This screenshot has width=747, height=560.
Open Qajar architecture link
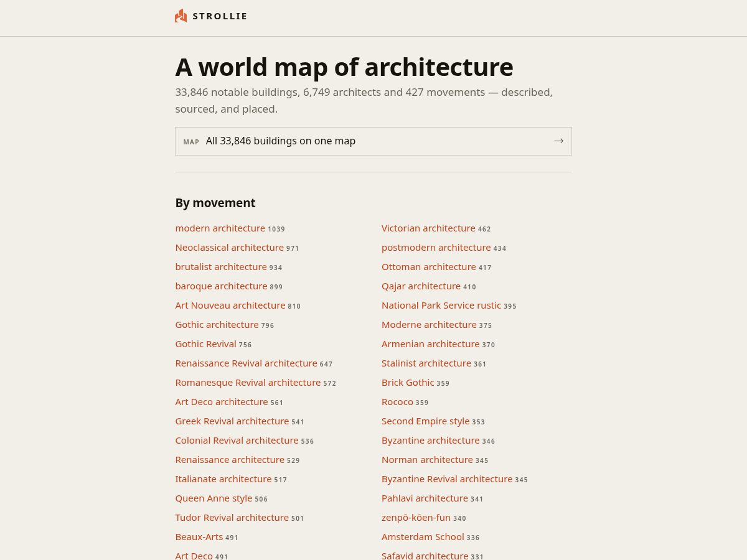click(421, 286)
